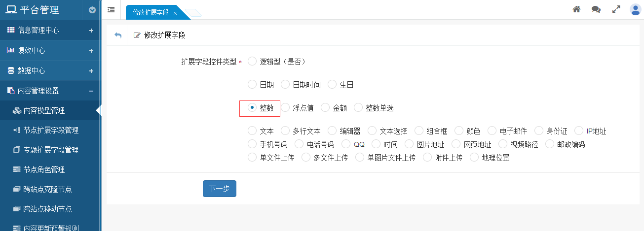Switch to the 修改扩展字段 tab

tap(151, 13)
